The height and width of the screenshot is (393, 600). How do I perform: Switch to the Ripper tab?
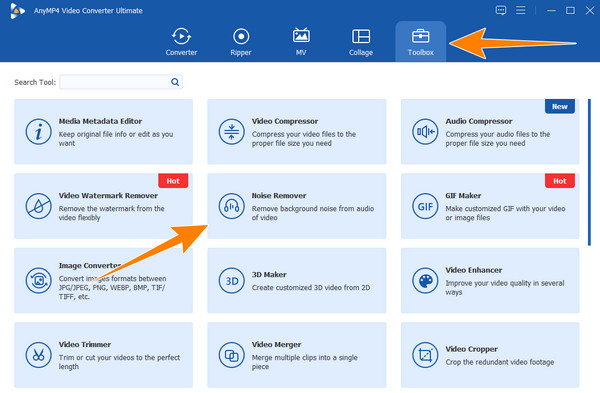(241, 42)
